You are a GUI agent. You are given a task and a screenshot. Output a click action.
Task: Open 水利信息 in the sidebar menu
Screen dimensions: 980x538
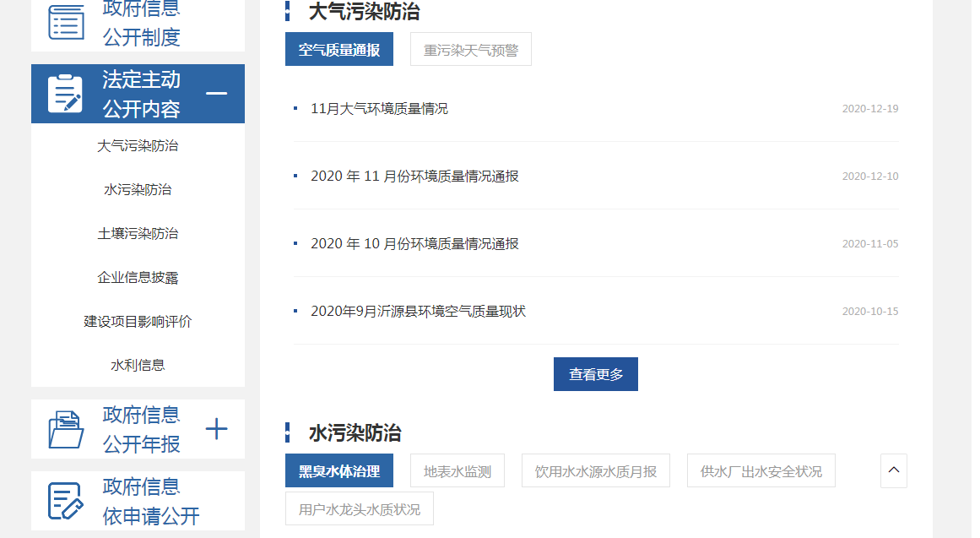[138, 366]
